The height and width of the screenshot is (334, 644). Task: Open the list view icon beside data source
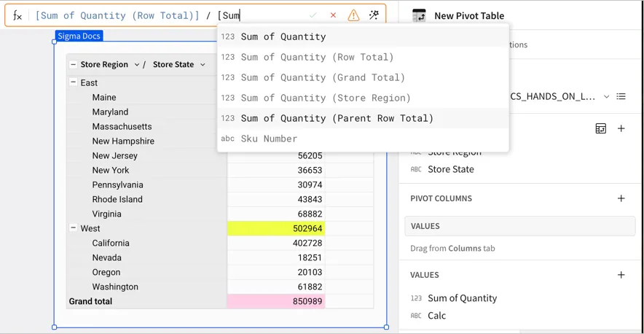621,96
